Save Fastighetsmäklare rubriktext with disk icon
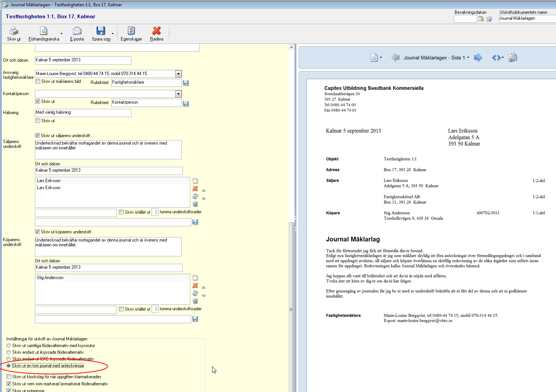The width and height of the screenshot is (556, 392). pos(186,83)
